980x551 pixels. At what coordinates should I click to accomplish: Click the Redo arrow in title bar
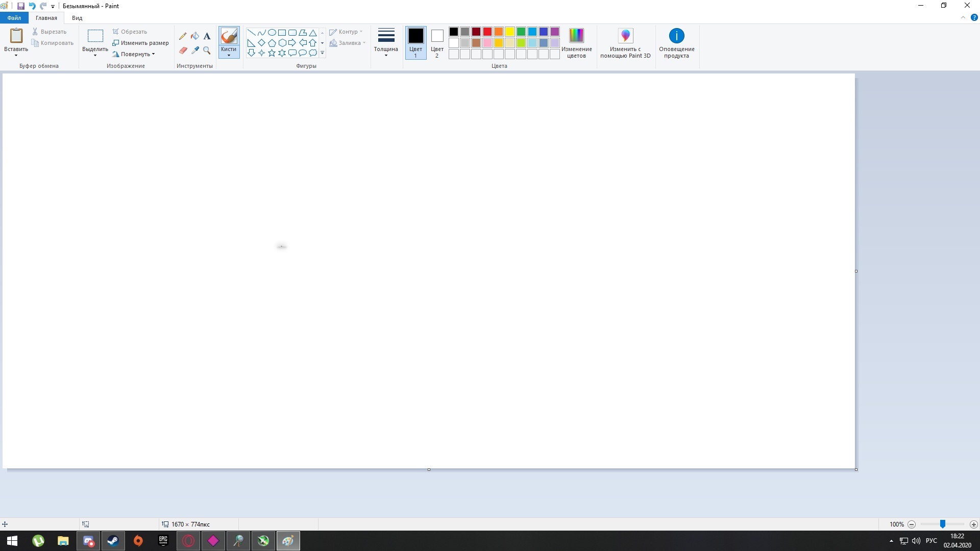43,6
